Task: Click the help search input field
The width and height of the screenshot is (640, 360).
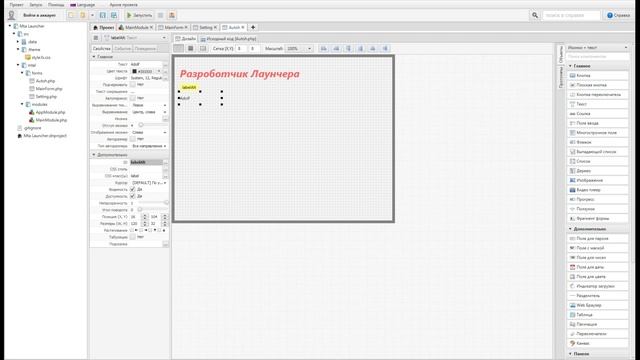Action: click(x=571, y=15)
